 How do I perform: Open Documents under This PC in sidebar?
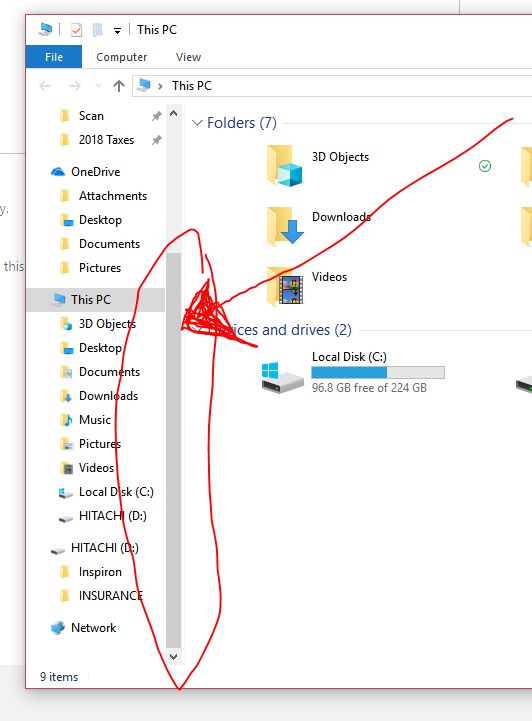(x=109, y=372)
